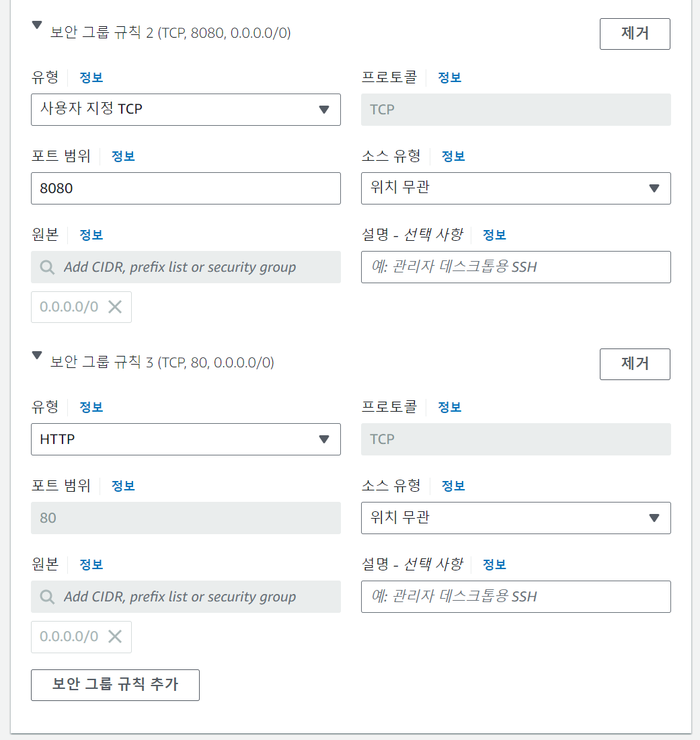Open the HTTP type dropdown
This screenshot has height=740, width=700.
(x=186, y=439)
